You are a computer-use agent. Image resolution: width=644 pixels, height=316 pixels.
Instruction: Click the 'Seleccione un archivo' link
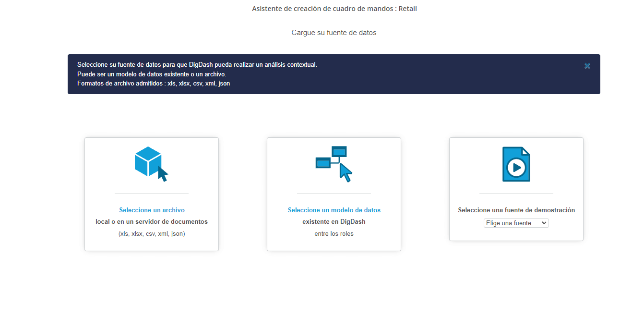click(152, 210)
